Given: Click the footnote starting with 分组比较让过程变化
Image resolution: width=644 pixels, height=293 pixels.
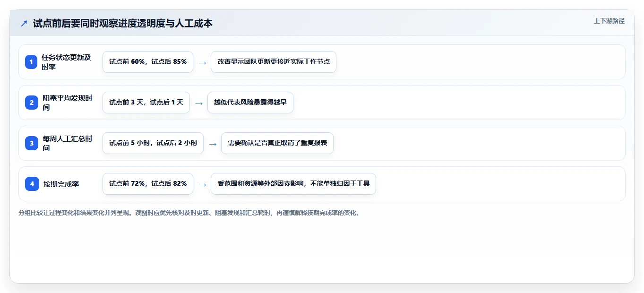Looking at the screenshot, I should pos(189,213).
